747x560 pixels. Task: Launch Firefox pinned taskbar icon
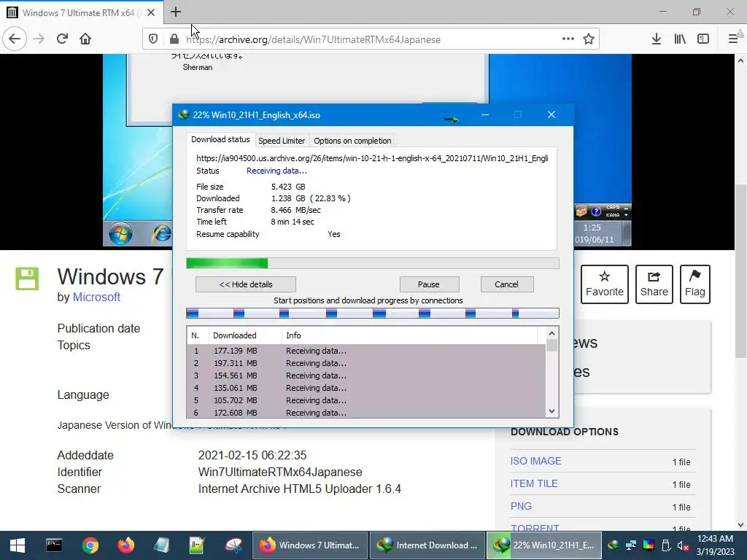(x=126, y=545)
